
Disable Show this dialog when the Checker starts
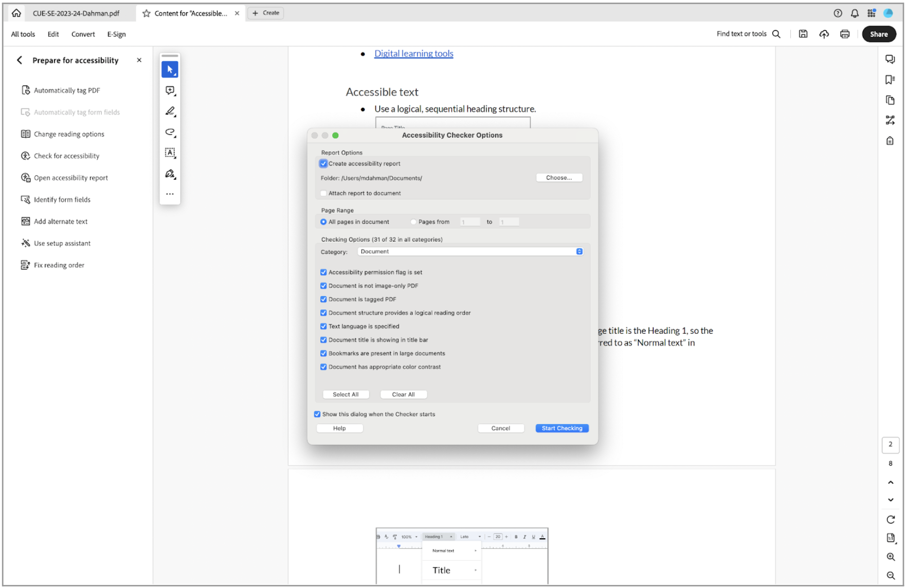click(317, 414)
